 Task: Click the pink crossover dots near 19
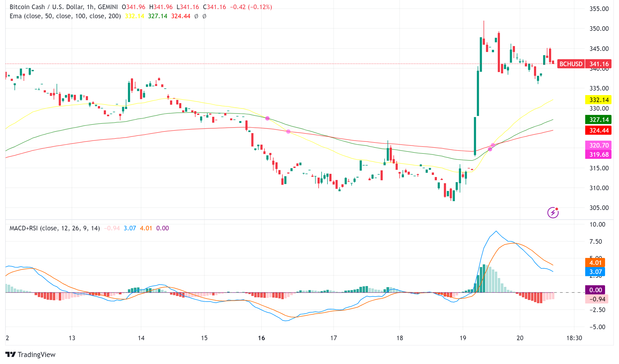[491, 147]
